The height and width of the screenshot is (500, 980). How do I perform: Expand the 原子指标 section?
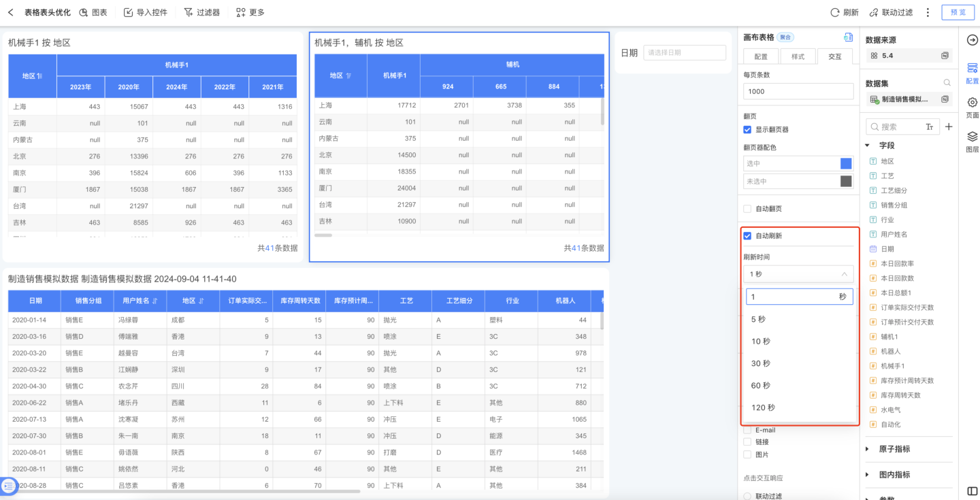868,448
